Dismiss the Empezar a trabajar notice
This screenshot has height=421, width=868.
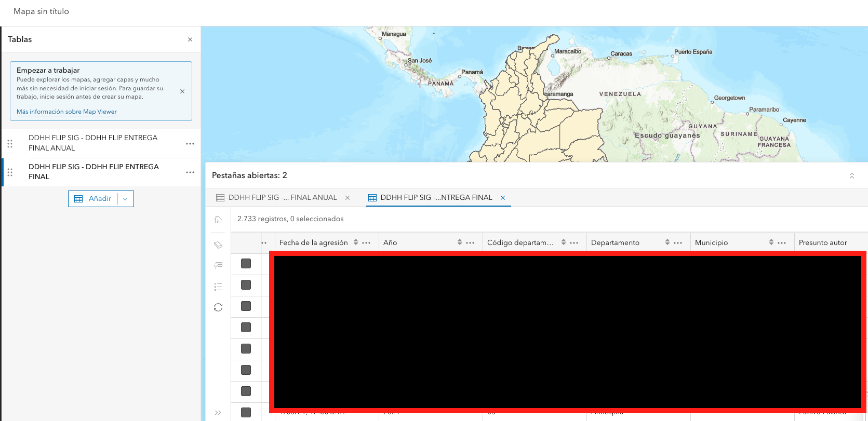[x=182, y=91]
